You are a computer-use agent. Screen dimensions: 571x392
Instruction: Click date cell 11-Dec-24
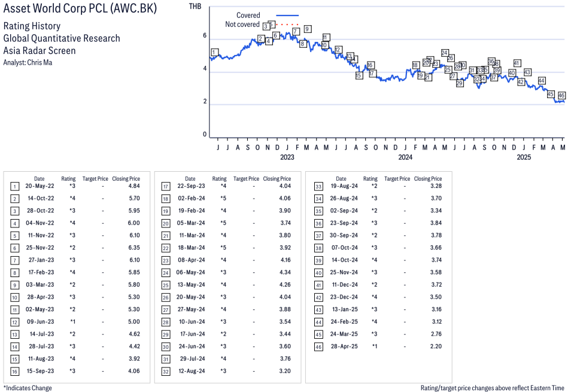tap(345, 285)
